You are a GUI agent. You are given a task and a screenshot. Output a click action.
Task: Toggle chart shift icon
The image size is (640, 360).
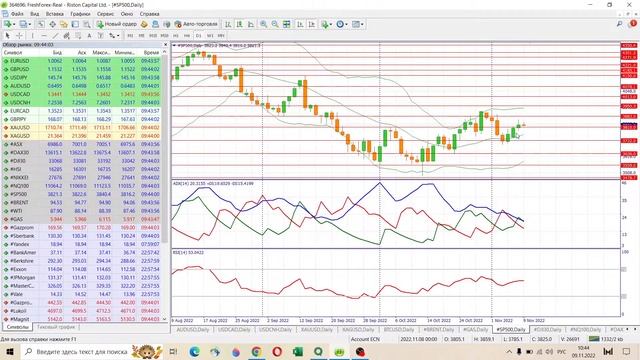[x=311, y=24]
